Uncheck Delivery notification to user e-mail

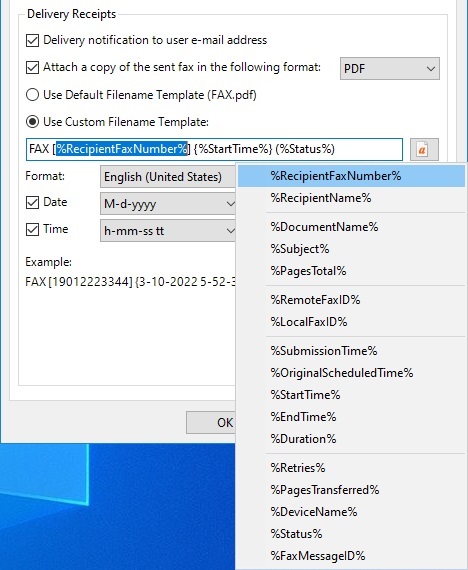32,40
